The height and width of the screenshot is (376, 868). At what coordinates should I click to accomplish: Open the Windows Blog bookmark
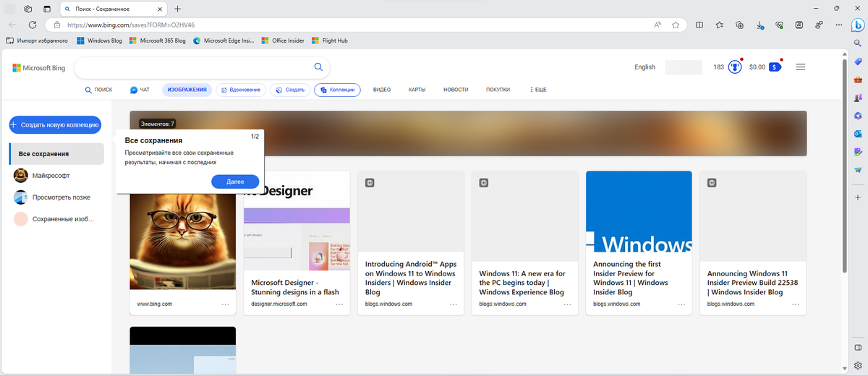[x=99, y=40]
